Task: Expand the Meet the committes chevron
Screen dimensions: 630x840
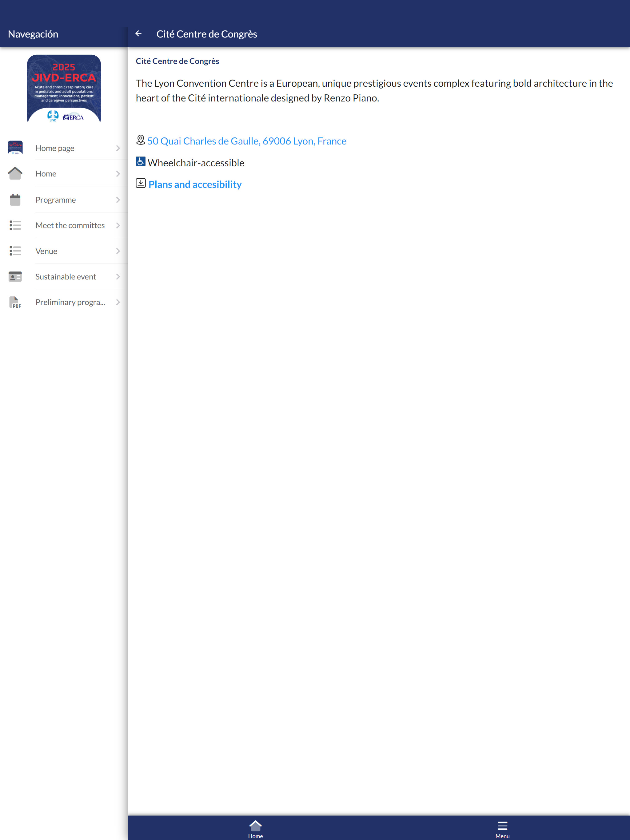Action: (x=118, y=225)
